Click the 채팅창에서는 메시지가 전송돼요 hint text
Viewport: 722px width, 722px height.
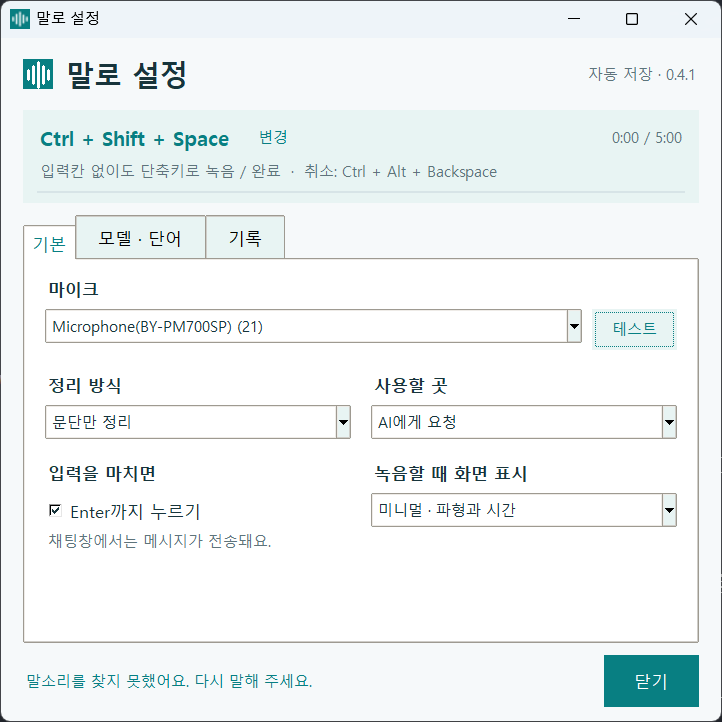(x=160, y=541)
